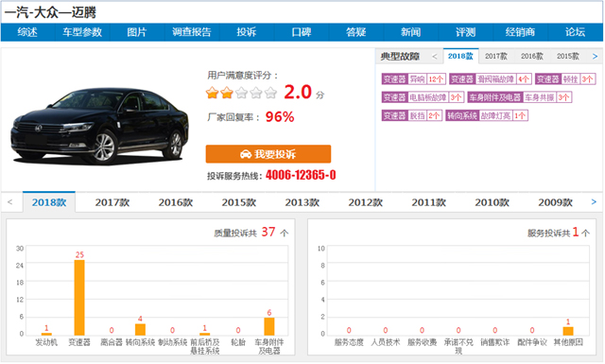Viewport: 605px width, 364px height.
Task: Click the 质量投诉共 37 个 heading
Action: click(x=251, y=233)
